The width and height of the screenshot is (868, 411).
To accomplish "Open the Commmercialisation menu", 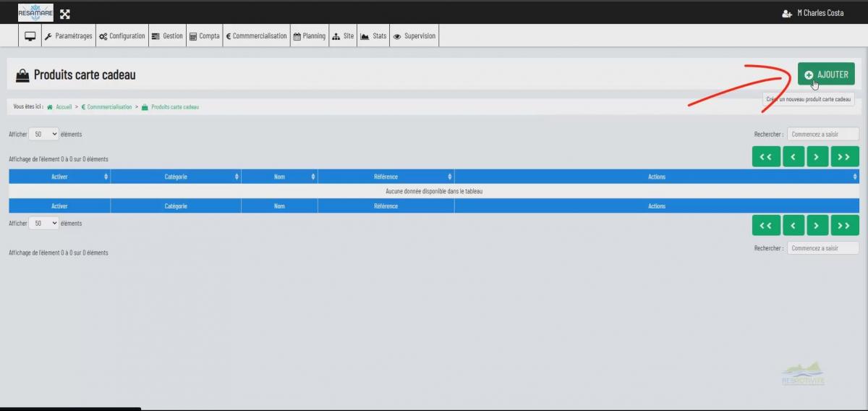I will [256, 36].
